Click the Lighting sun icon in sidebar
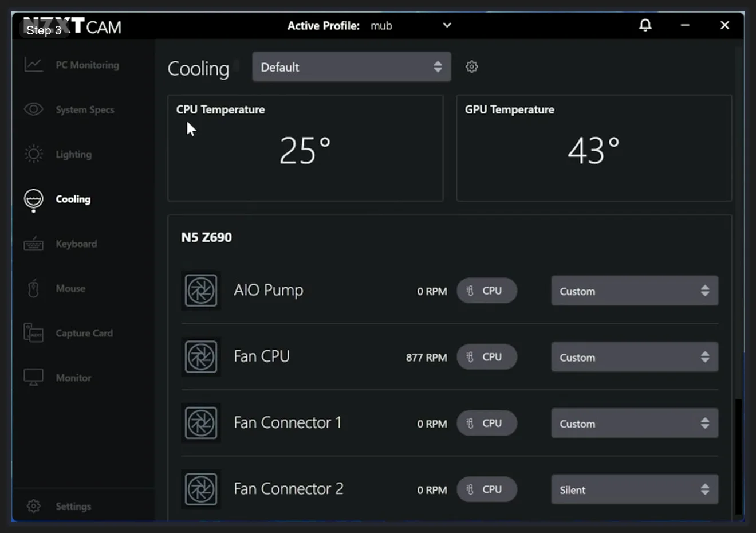This screenshot has width=756, height=533. click(x=34, y=154)
